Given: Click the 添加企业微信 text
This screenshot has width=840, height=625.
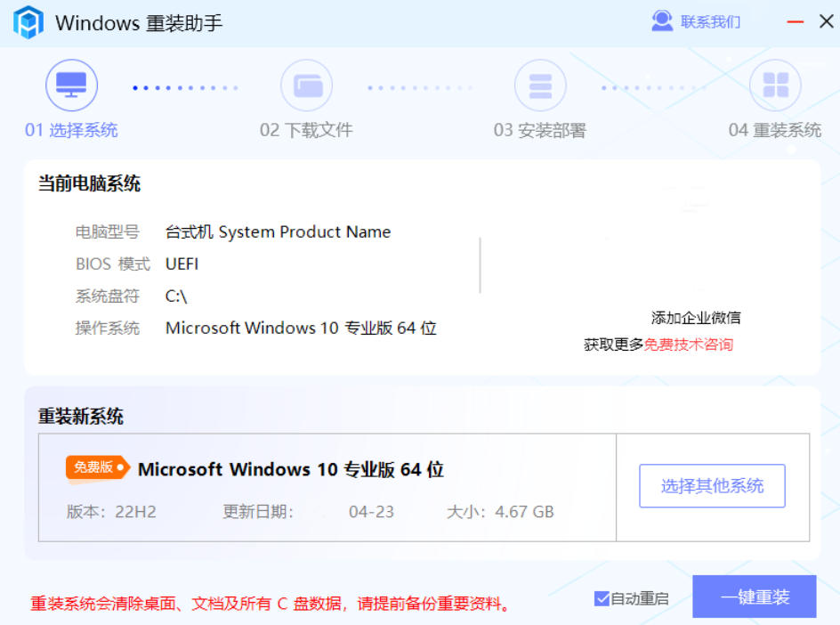Looking at the screenshot, I should 696,317.
